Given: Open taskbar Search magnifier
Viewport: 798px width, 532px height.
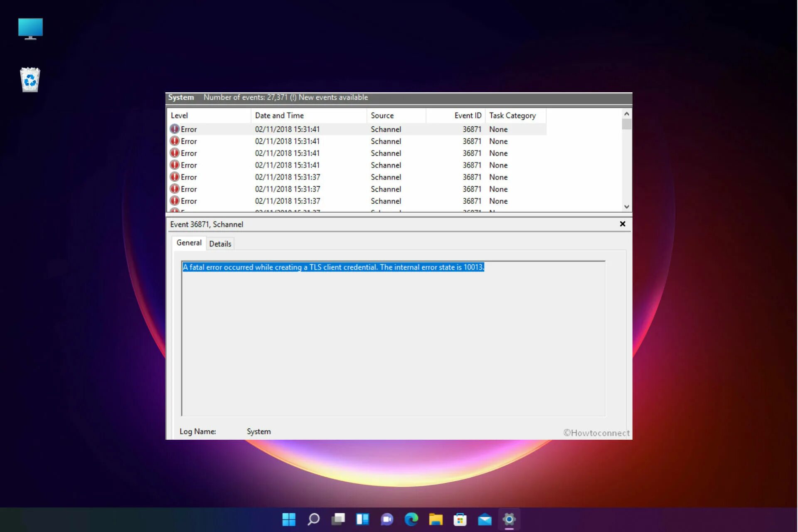Looking at the screenshot, I should (313, 519).
